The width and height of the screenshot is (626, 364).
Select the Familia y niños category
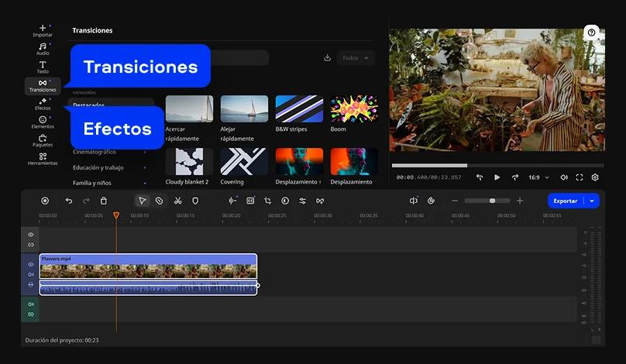[x=92, y=183]
